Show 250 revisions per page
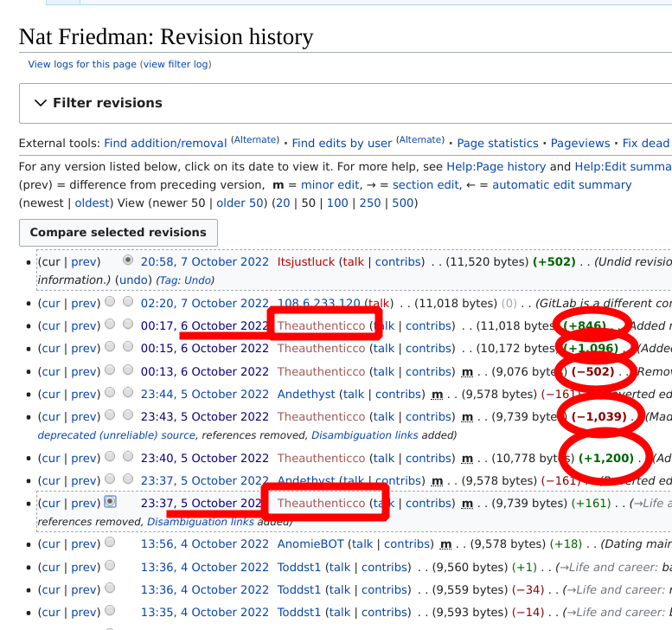672x630 pixels. tap(370, 202)
